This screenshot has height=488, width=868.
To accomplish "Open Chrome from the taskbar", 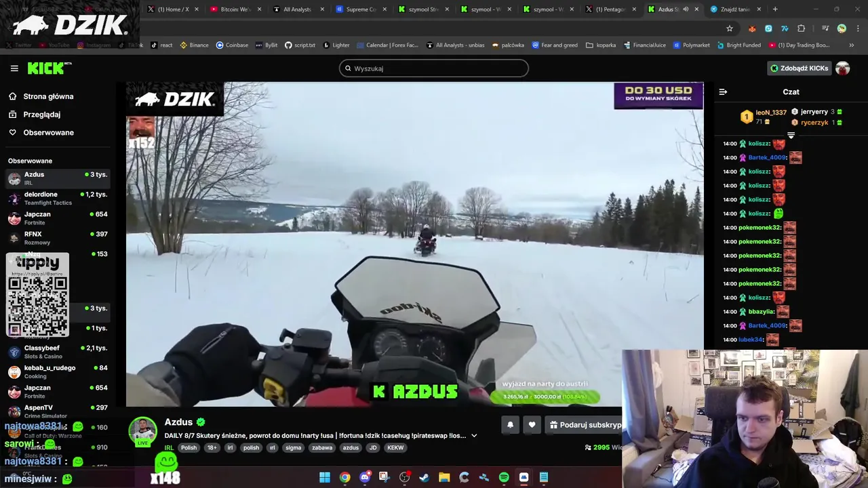I will [x=345, y=477].
